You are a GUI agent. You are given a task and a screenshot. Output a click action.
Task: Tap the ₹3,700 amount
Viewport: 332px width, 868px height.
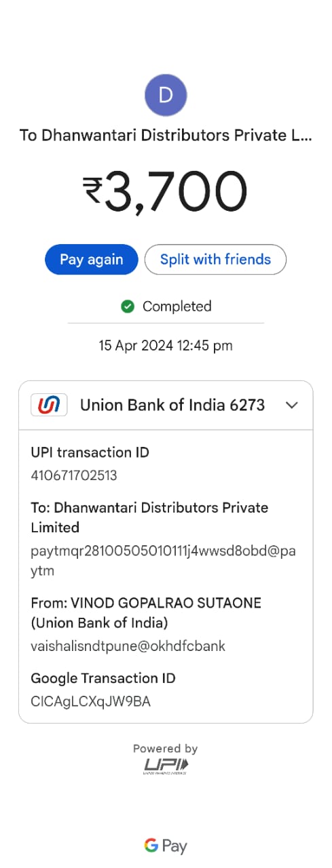click(x=166, y=191)
